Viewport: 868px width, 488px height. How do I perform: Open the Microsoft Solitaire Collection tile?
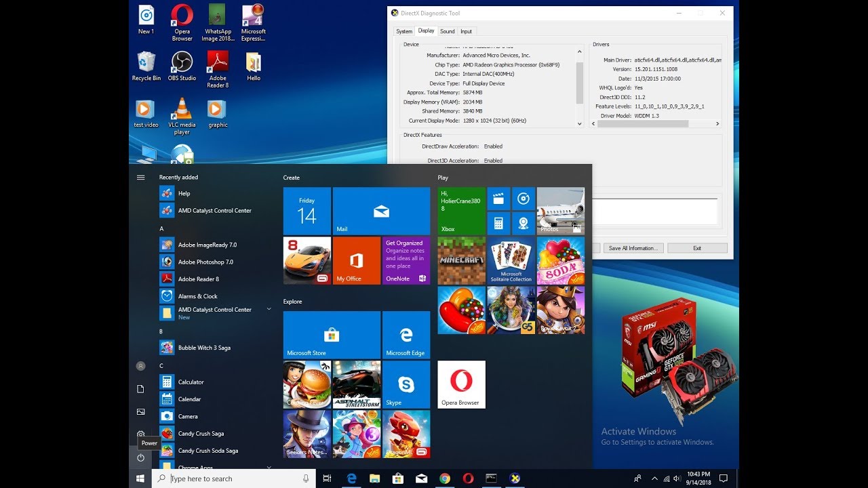point(511,260)
